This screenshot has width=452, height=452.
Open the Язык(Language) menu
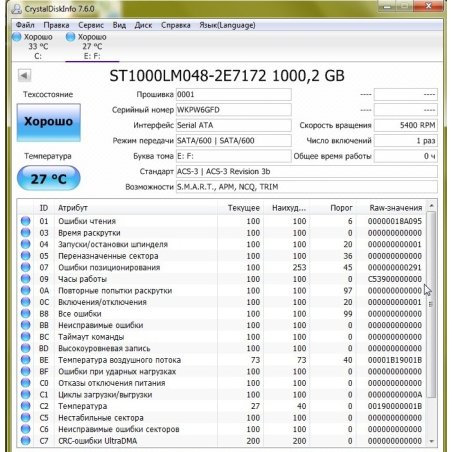tap(227, 25)
